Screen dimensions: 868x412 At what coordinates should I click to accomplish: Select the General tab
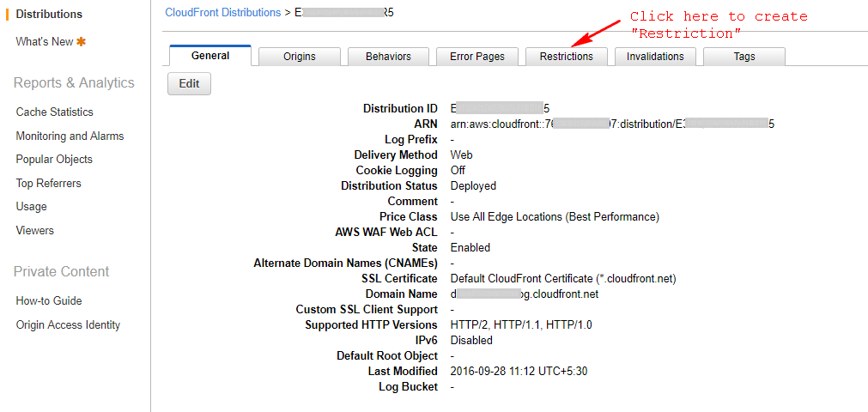(x=210, y=56)
